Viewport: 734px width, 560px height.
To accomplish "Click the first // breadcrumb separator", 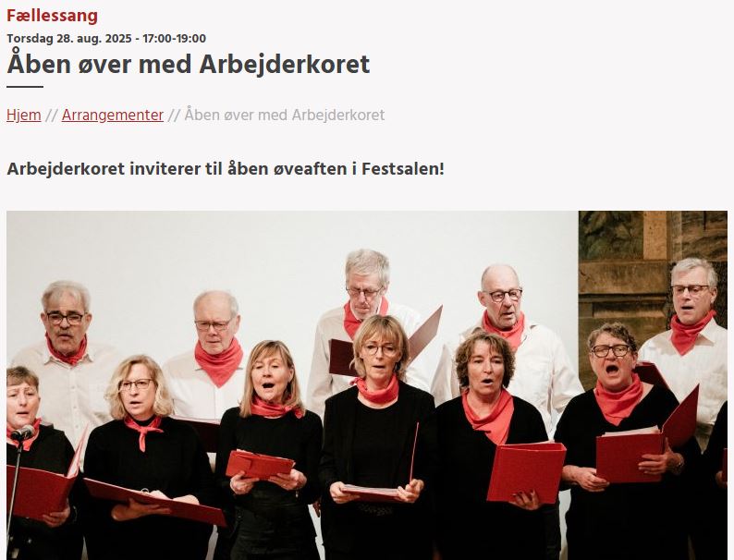I will (x=52, y=116).
